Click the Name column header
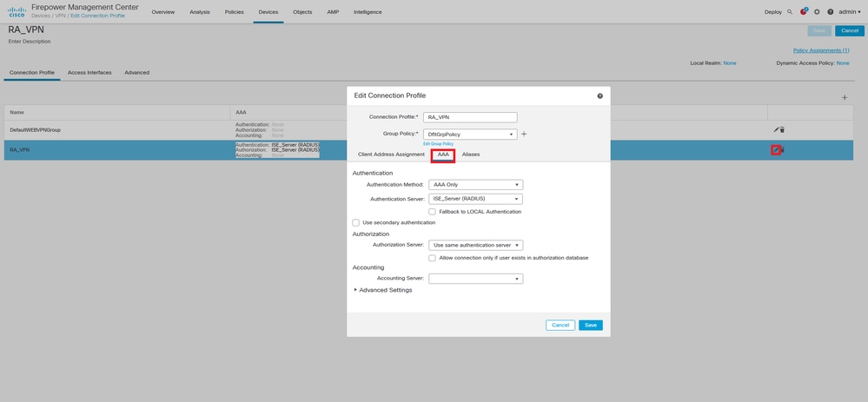 [x=17, y=112]
